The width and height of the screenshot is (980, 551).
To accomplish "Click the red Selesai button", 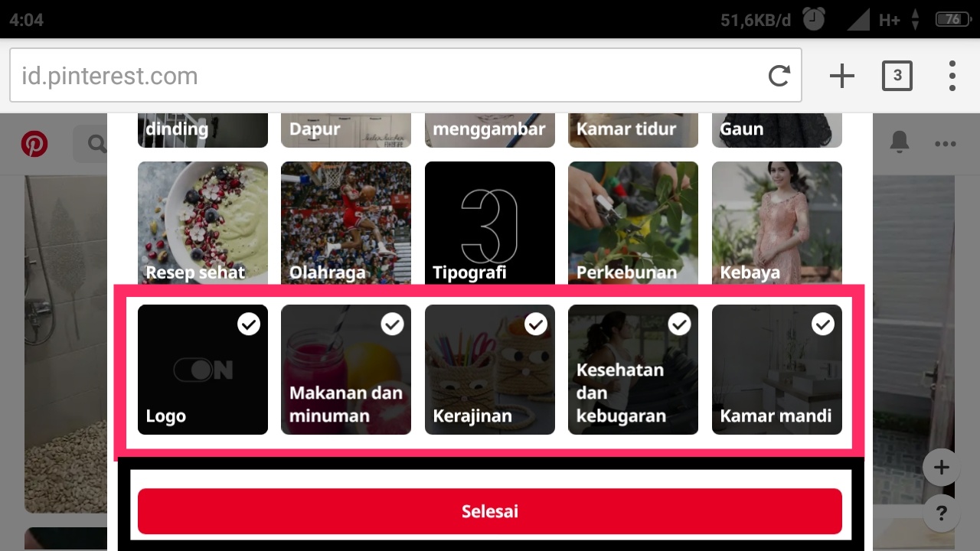I will point(490,511).
